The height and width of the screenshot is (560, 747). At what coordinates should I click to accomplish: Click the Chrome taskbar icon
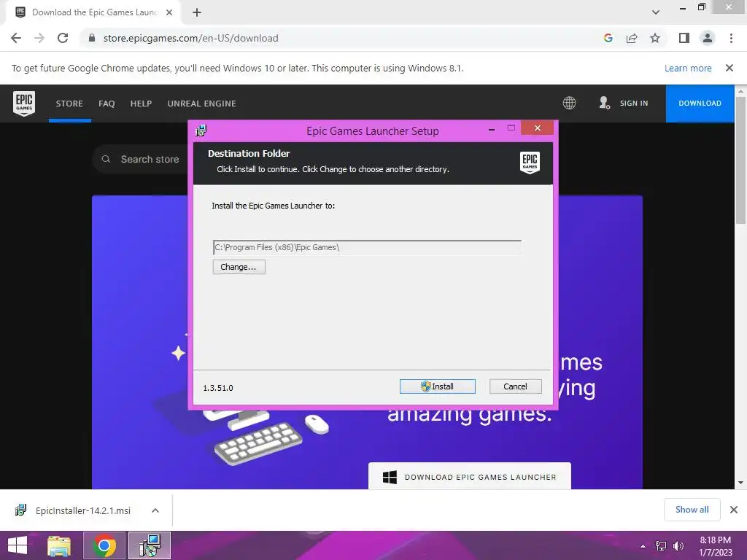(x=104, y=545)
